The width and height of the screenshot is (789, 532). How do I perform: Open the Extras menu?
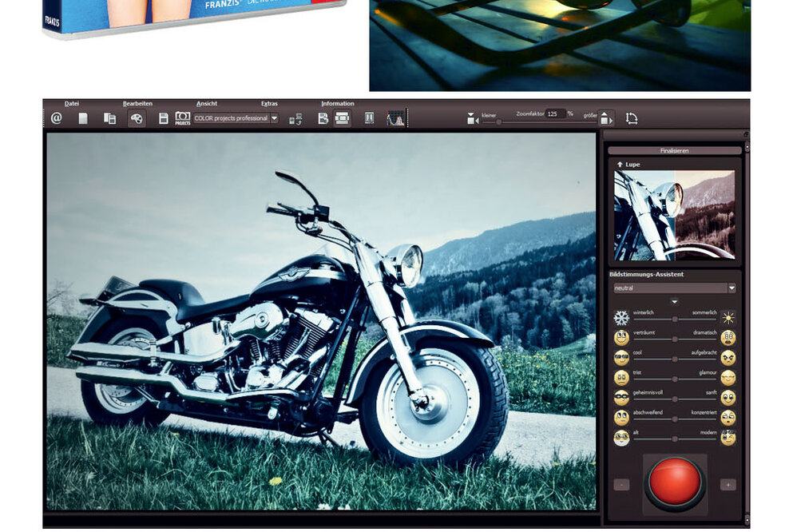pos(269,103)
